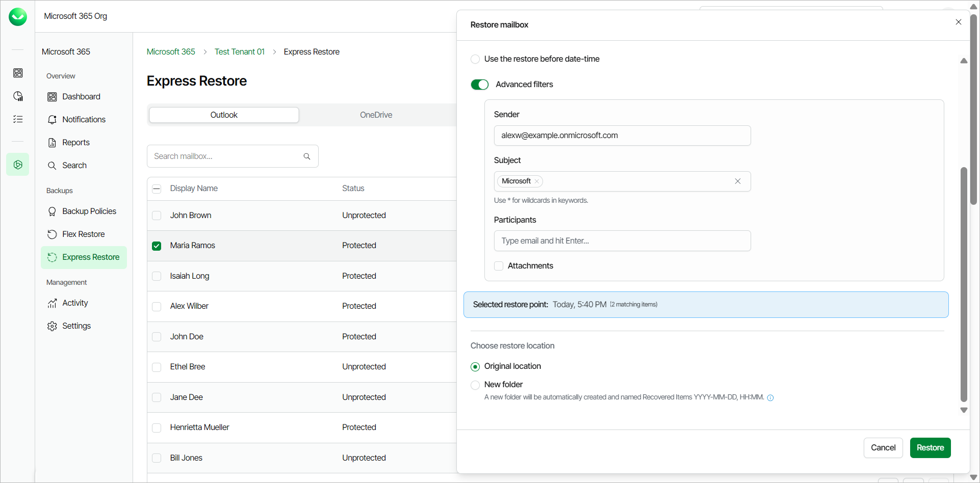Viewport: 980px width, 483px height.
Task: Click the Backup Policies icon
Action: click(52, 211)
